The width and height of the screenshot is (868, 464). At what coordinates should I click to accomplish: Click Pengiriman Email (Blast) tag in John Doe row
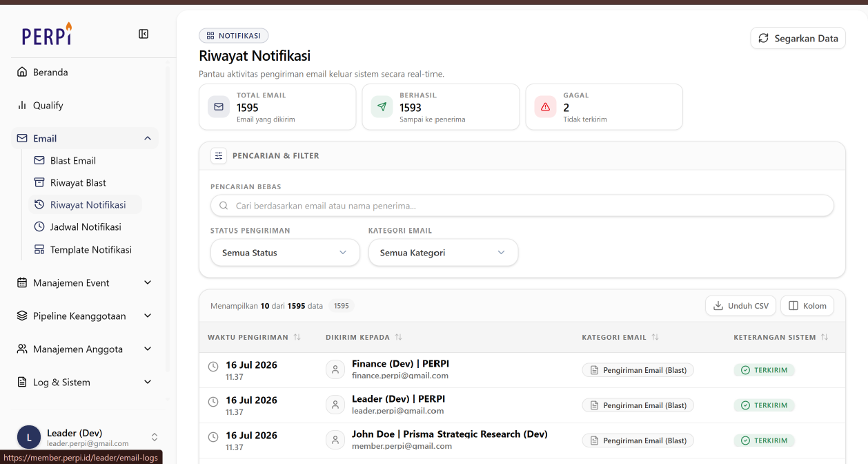[x=638, y=441]
